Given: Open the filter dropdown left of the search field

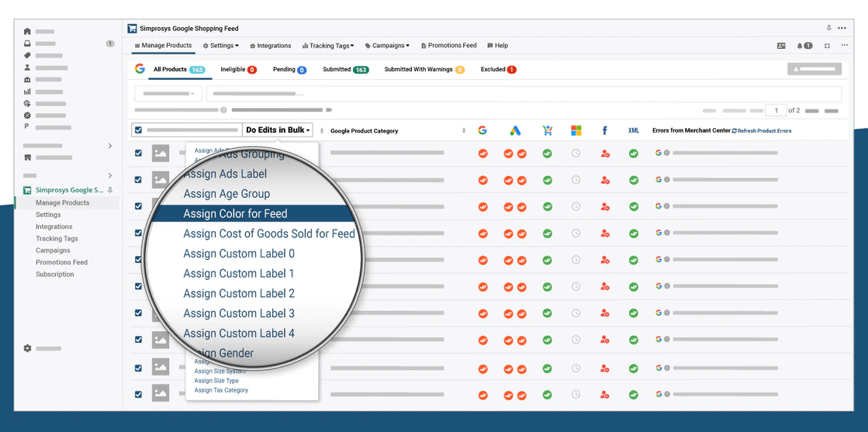Looking at the screenshot, I should point(168,94).
